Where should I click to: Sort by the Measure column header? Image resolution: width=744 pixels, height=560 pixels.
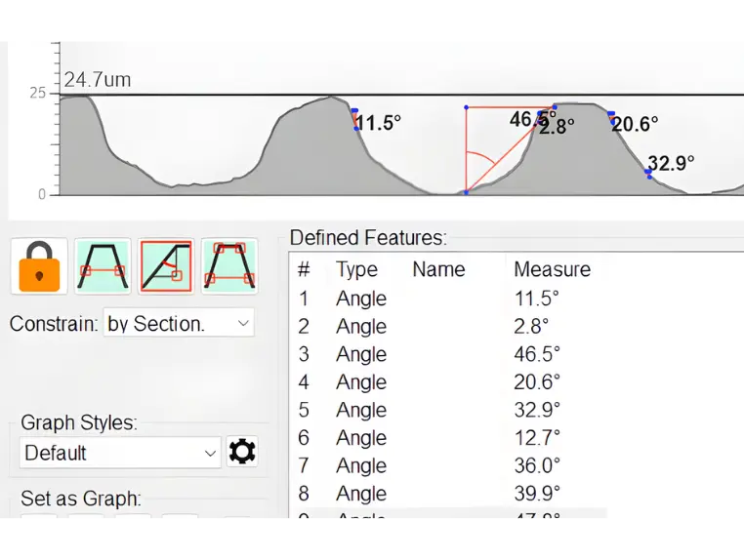tap(552, 269)
